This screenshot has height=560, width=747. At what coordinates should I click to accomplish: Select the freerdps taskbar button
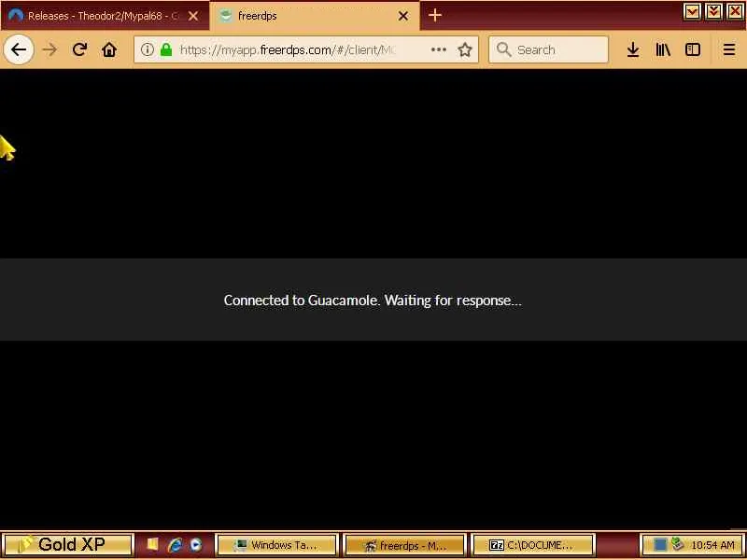coord(405,545)
